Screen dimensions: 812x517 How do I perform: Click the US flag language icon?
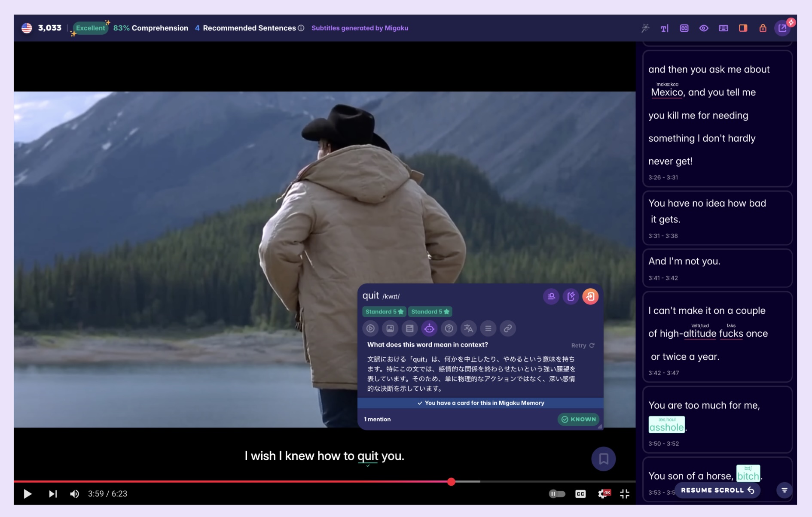[27, 28]
